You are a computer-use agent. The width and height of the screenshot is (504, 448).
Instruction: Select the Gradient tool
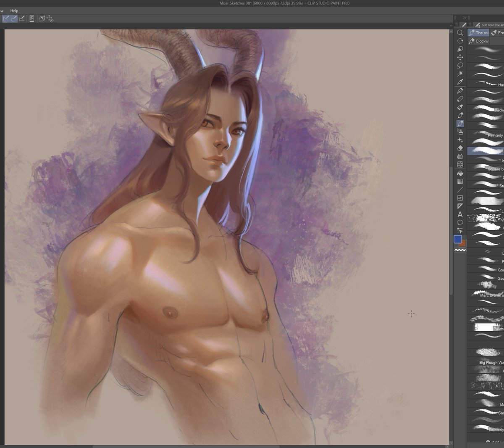(460, 182)
